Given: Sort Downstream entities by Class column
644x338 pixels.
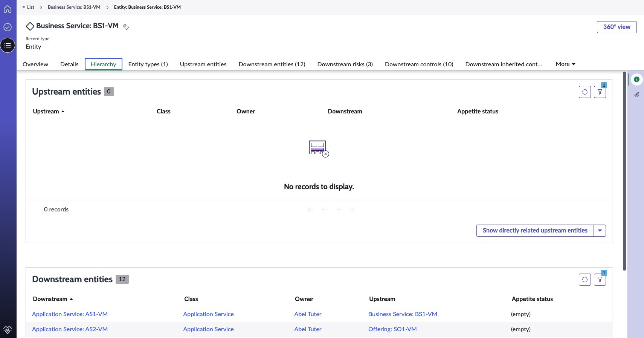Looking at the screenshot, I should (191, 299).
